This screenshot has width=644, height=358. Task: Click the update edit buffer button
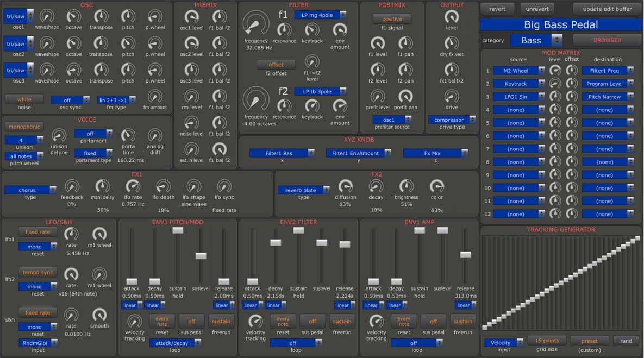[608, 9]
